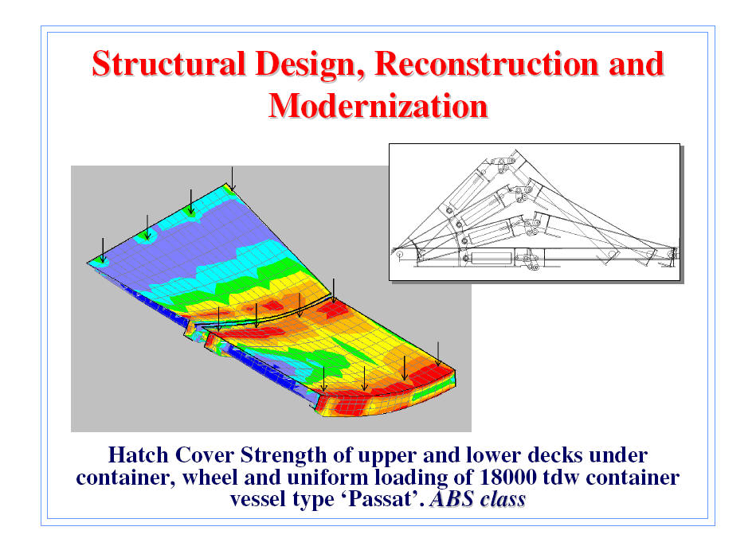Click the finite element hatch cover model image
This screenshot has height=550, width=756.
pyautogui.click(x=271, y=298)
